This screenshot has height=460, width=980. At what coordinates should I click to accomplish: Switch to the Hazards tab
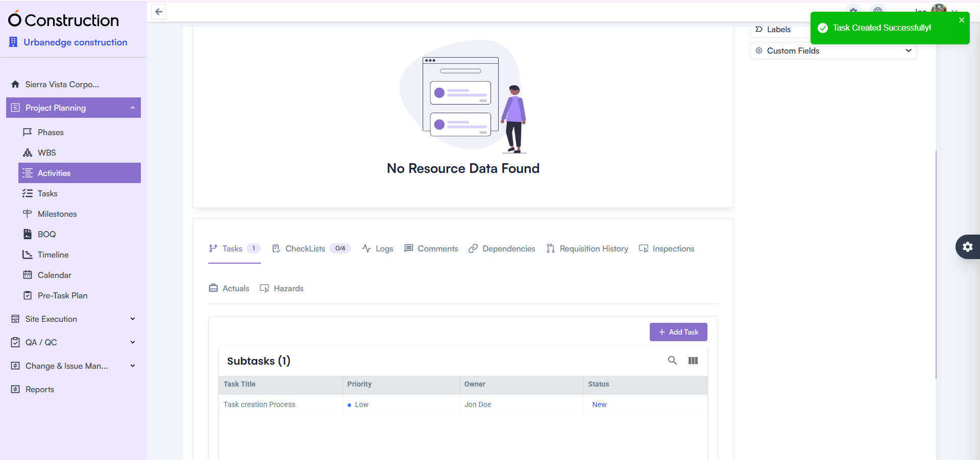(288, 288)
